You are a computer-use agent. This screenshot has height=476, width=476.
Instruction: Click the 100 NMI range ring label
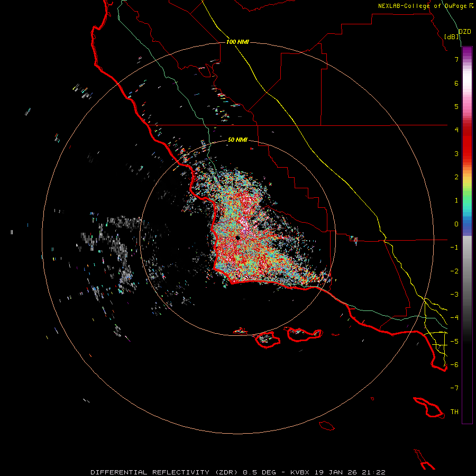[237, 42]
